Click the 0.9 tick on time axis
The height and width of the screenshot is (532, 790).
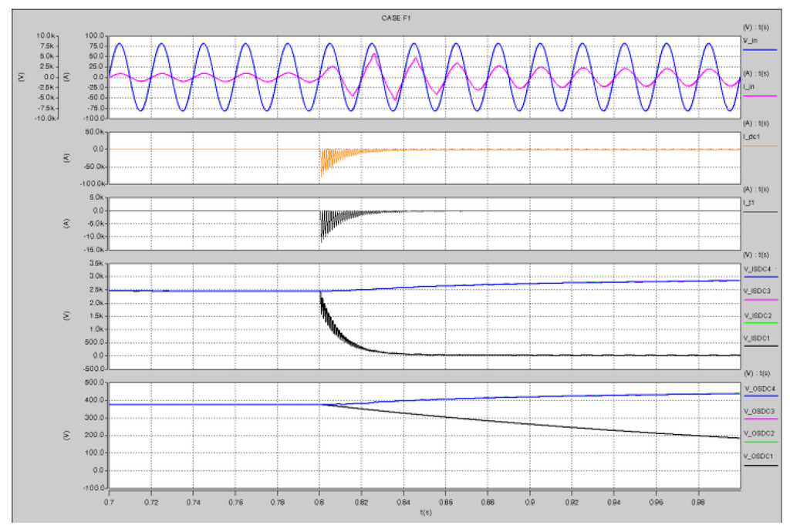(529, 500)
